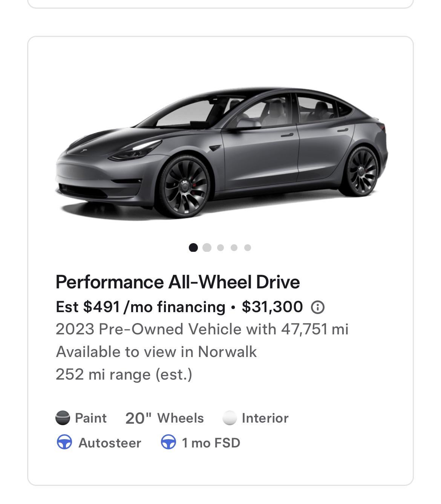Viewport: 441px width, 504px height.
Task: Select the white Interior color swatch
Action: click(x=230, y=418)
